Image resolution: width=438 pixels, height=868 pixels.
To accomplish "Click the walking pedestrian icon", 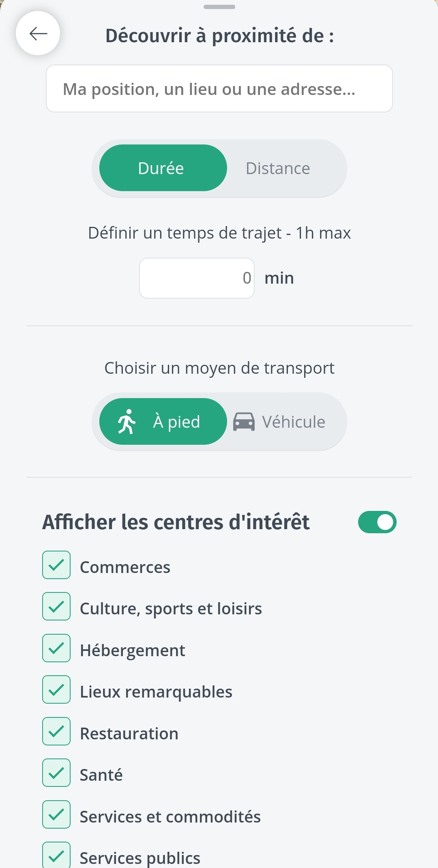I will click(127, 422).
